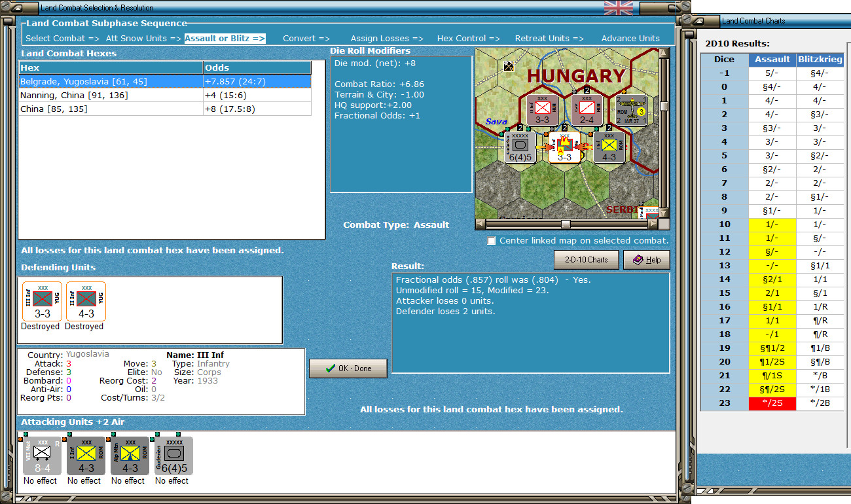Click the Defender loses 2 units result line

(446, 312)
